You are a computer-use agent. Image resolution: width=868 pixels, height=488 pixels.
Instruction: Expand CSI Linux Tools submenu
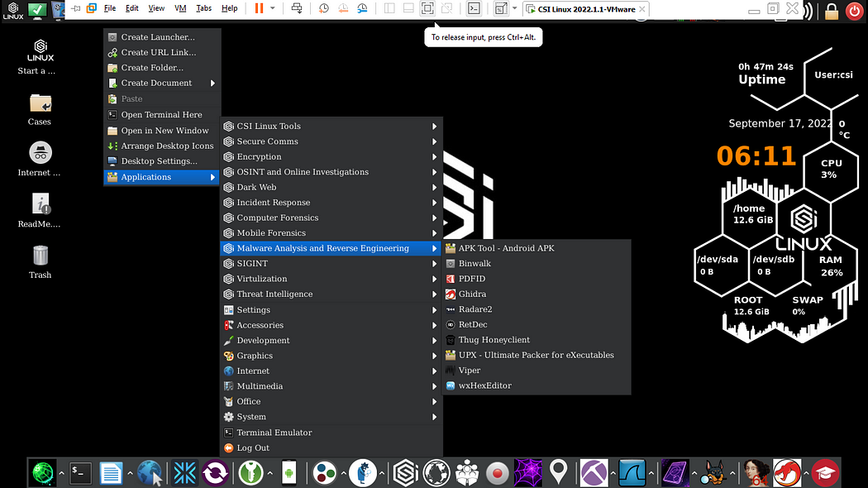point(331,127)
